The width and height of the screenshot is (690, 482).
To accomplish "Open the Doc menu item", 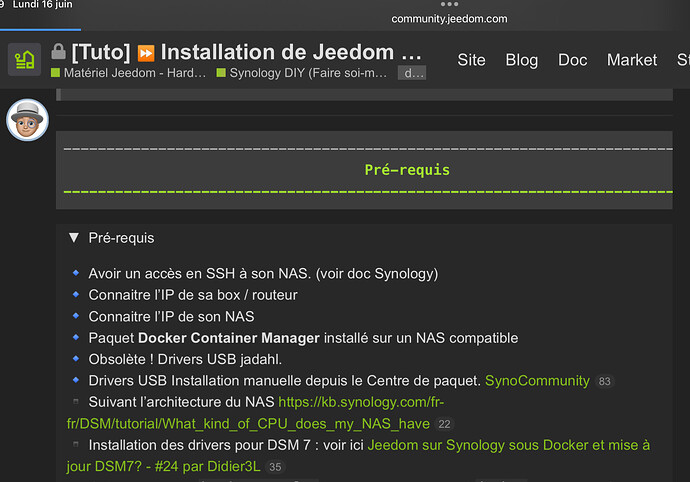I will [573, 60].
